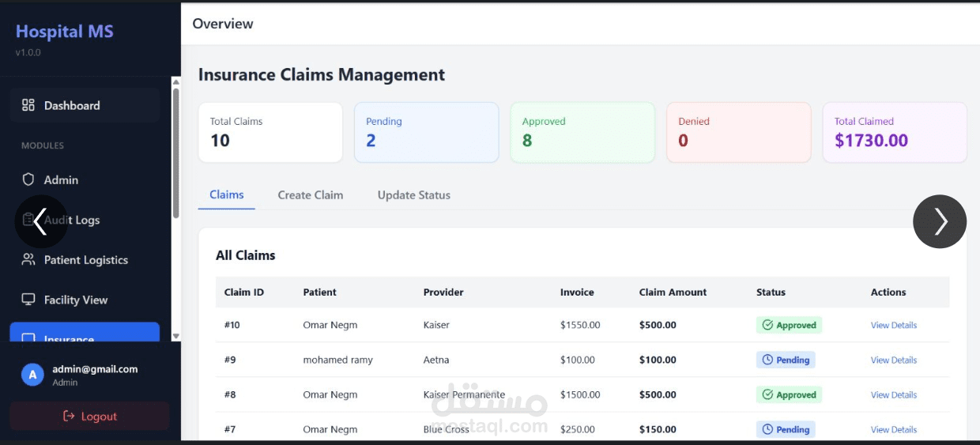Click the Patient Logistics people icon
This screenshot has height=445, width=980.
28,259
